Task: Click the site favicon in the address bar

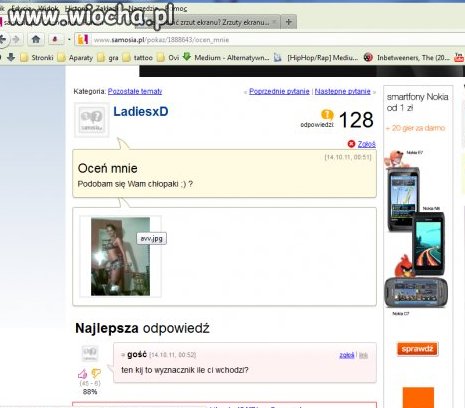Action: coord(83,40)
